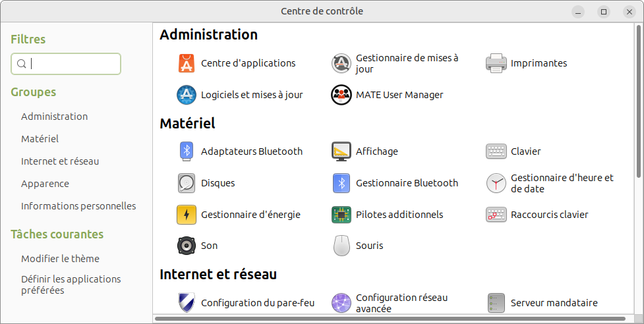
Task: Open the Souris mouse icon
Action: 341,246
